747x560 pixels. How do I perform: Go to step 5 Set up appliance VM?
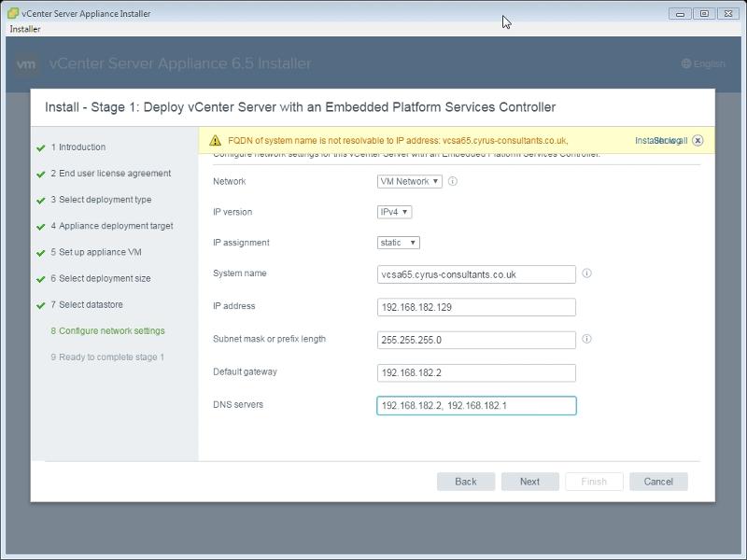(x=96, y=252)
